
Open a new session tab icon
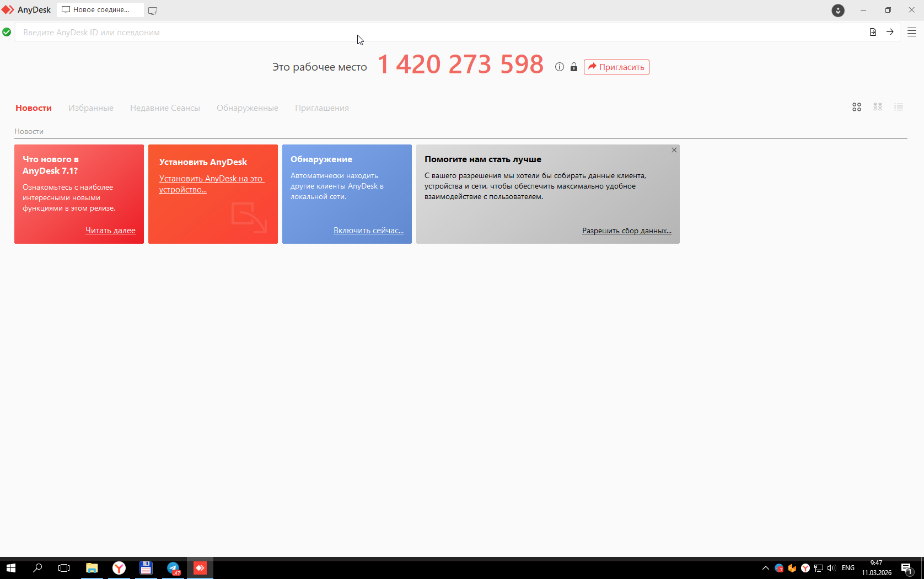click(153, 10)
